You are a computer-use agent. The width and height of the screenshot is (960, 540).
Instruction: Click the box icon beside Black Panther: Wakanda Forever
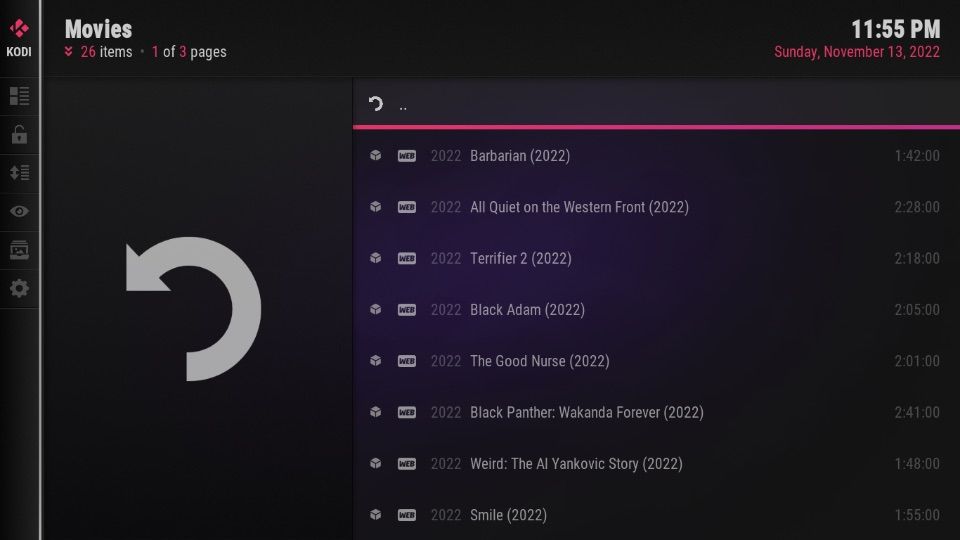point(375,412)
